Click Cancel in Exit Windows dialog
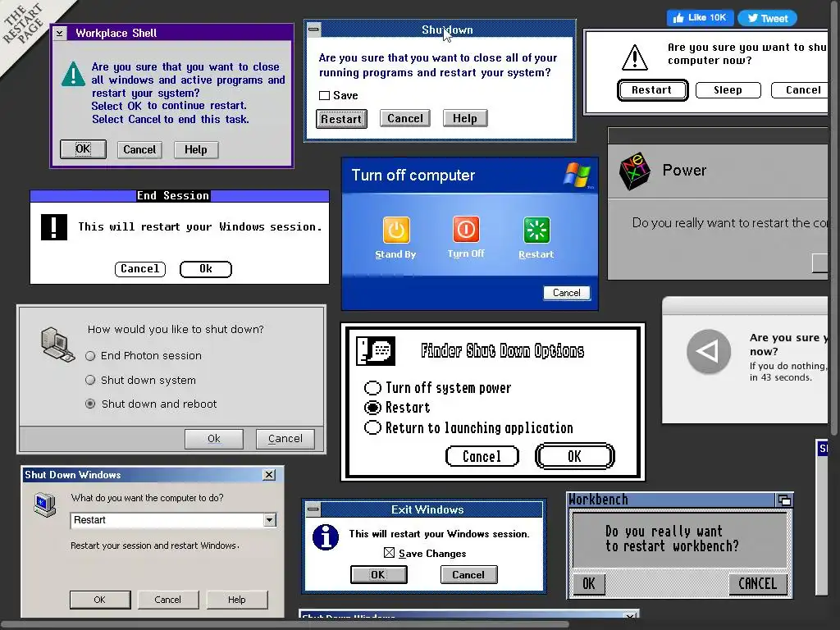This screenshot has width=840, height=630. (468, 575)
